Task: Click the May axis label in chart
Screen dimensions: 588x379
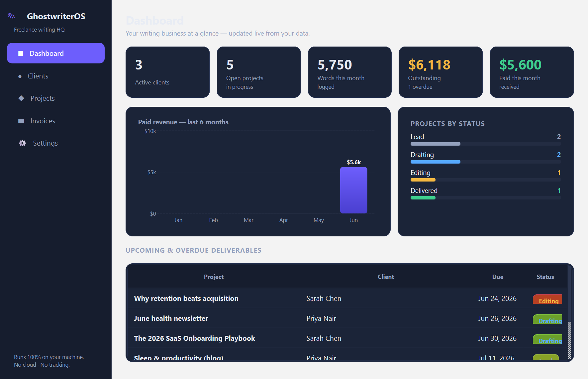Action: tap(319, 220)
